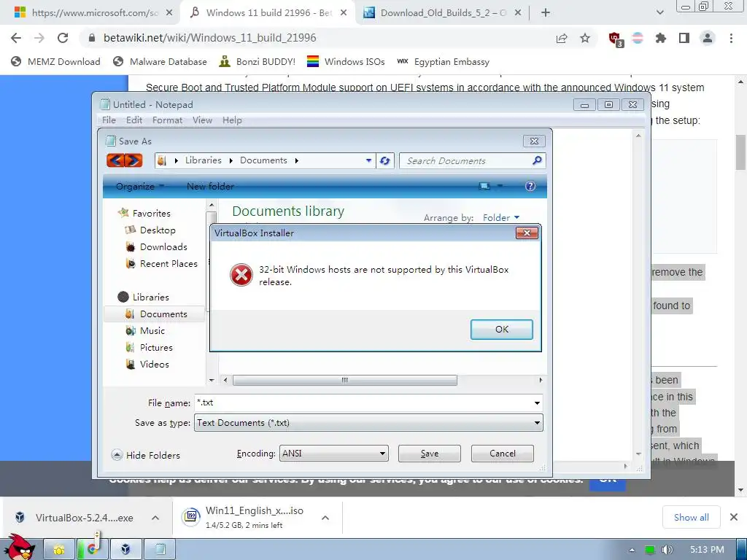Open Encoding ANSI dropdown
The height and width of the screenshot is (560, 747).
click(x=333, y=454)
